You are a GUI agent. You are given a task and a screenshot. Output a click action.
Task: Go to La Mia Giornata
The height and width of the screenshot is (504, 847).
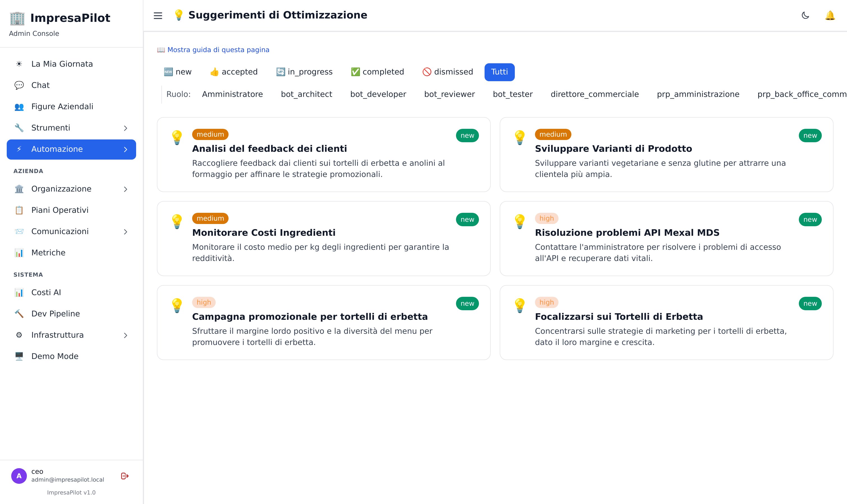71,64
